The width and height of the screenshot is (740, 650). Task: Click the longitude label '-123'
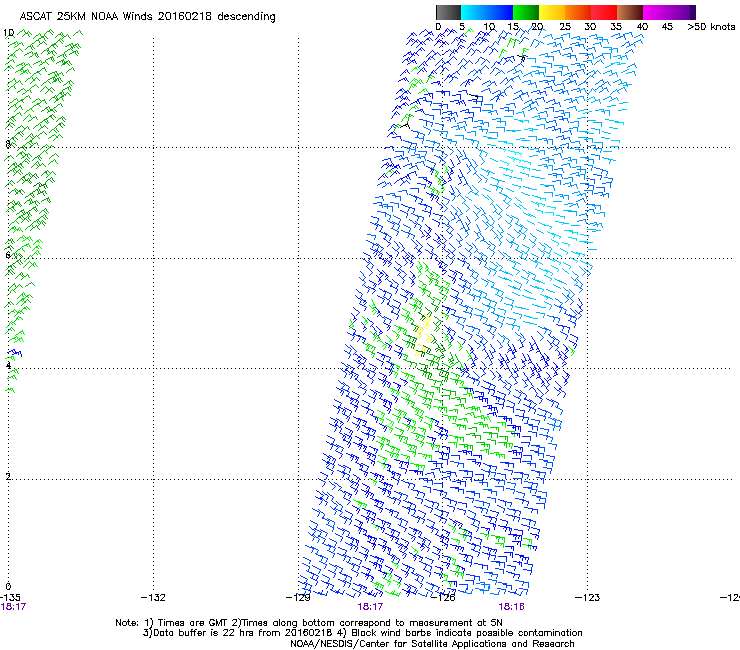click(587, 598)
